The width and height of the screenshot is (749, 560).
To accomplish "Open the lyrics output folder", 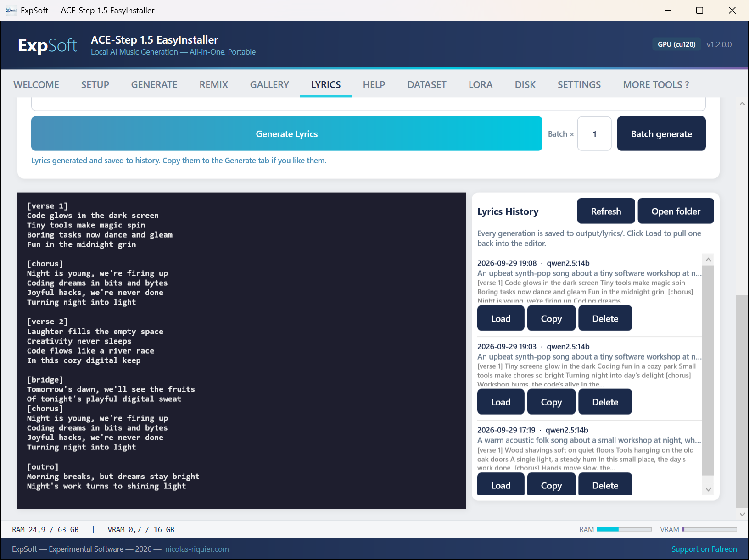I will [x=676, y=211].
